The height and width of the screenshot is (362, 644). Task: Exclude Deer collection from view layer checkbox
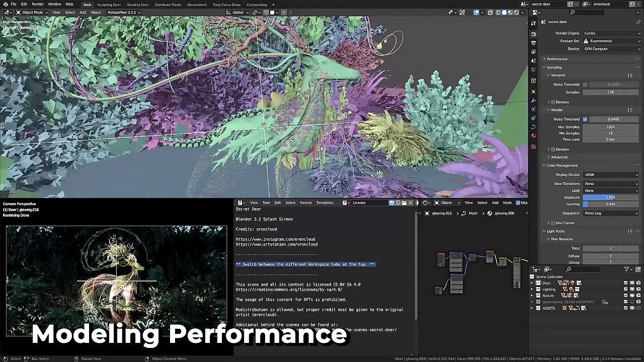[626, 283]
